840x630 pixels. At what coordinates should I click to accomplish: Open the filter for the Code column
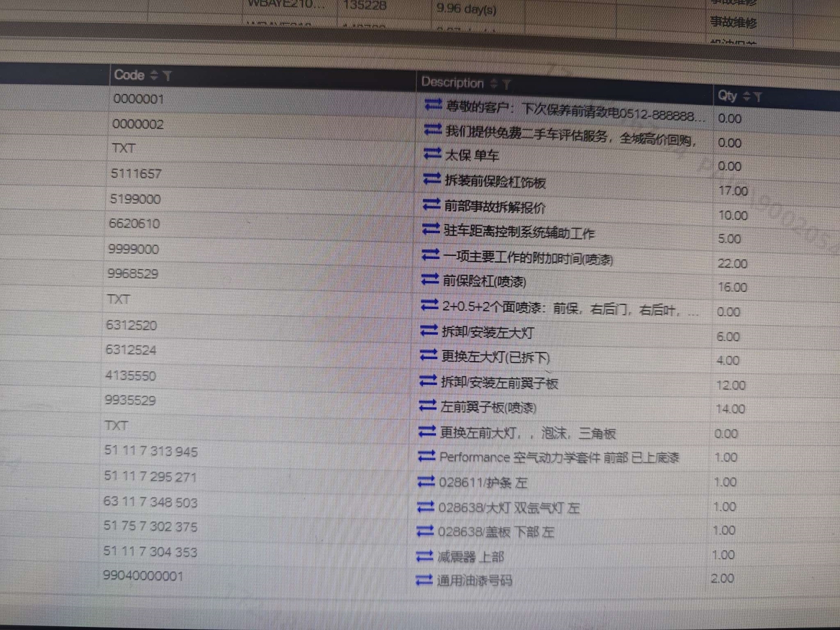(167, 76)
